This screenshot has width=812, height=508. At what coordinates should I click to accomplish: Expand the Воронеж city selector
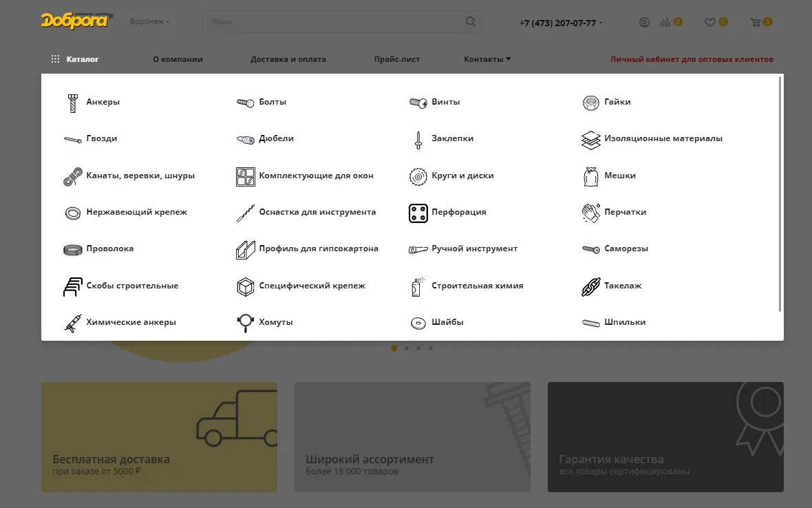(149, 22)
